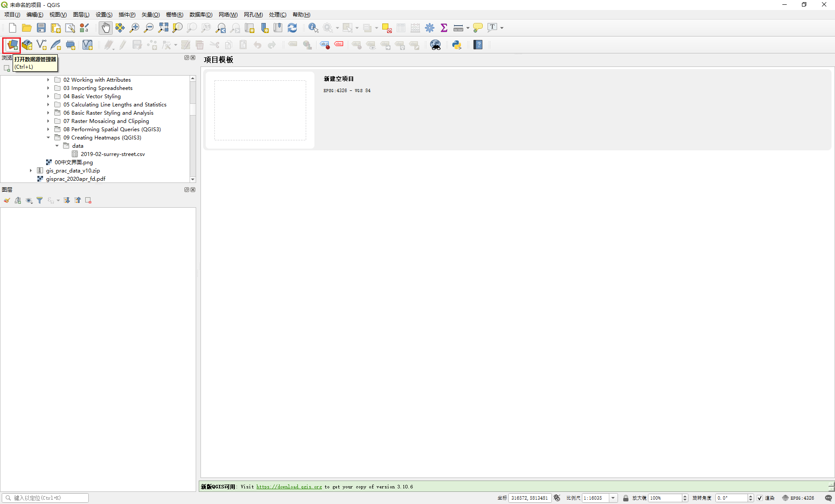
Task: Click the Zoom In magnifier tool
Action: coord(134,28)
